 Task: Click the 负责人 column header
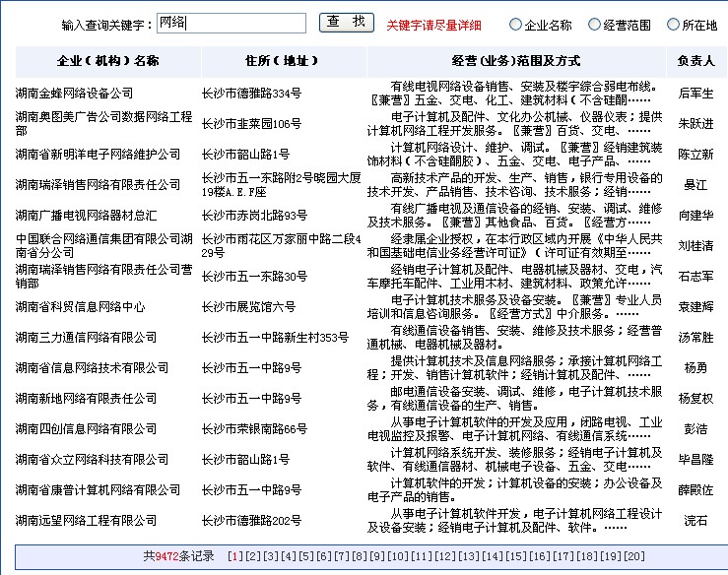click(x=695, y=61)
